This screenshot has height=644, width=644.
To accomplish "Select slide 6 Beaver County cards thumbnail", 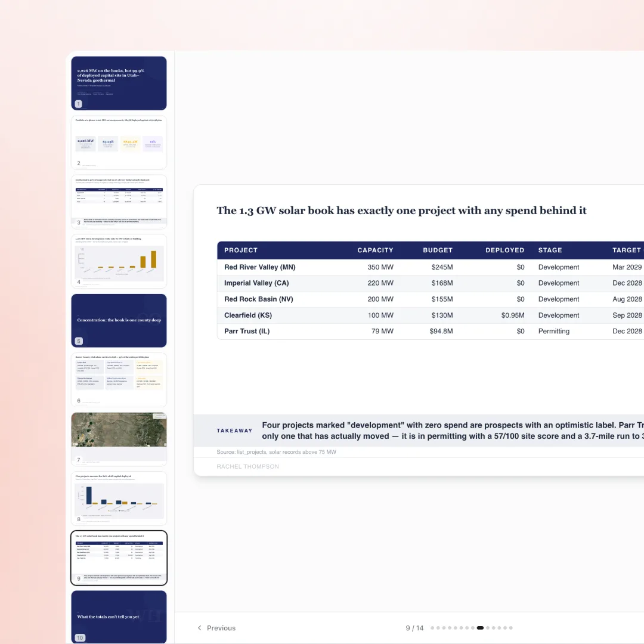I will coord(119,380).
